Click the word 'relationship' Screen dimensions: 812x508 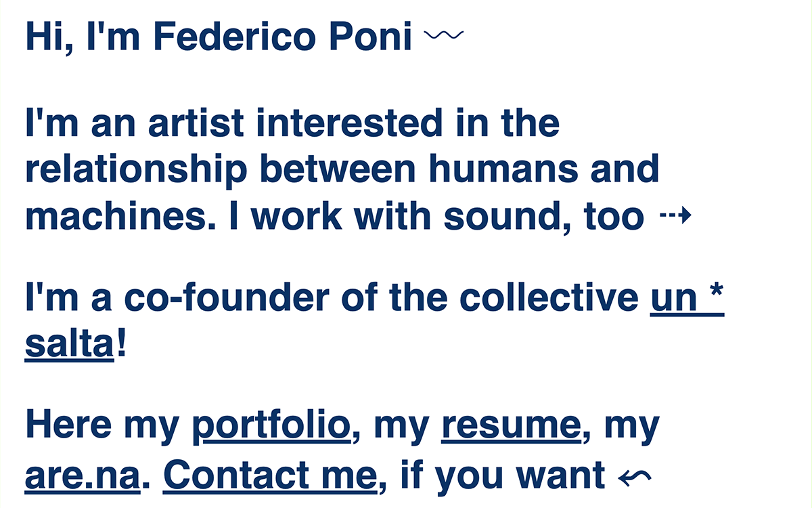(136, 170)
